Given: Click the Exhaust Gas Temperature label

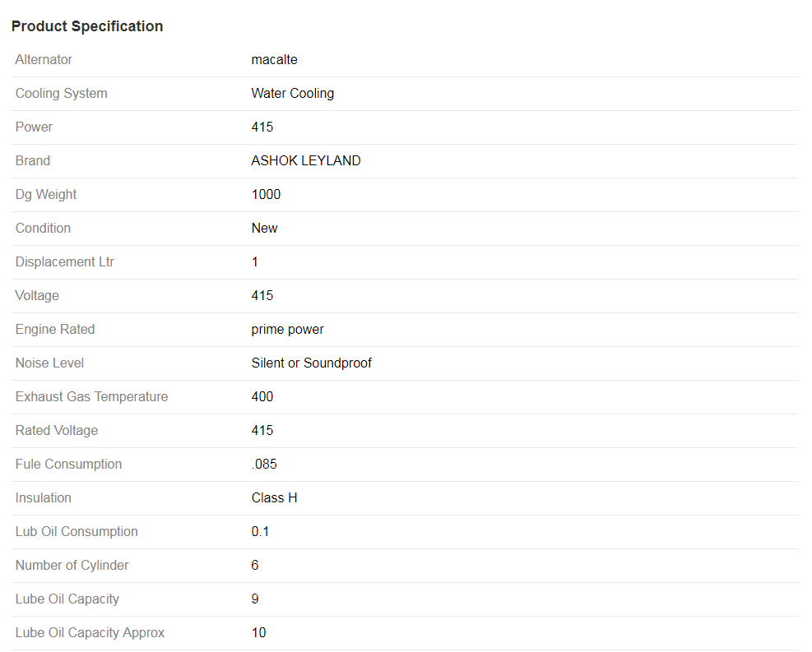Looking at the screenshot, I should (91, 397).
